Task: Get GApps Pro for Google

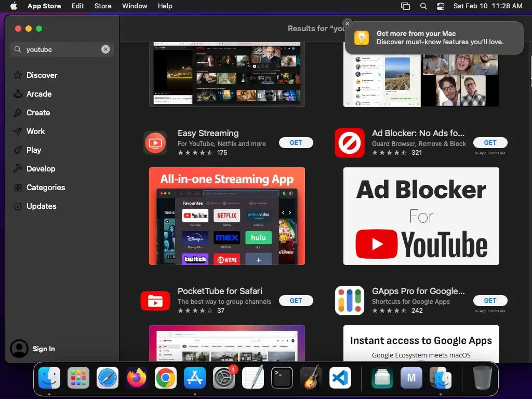Action: point(490,301)
